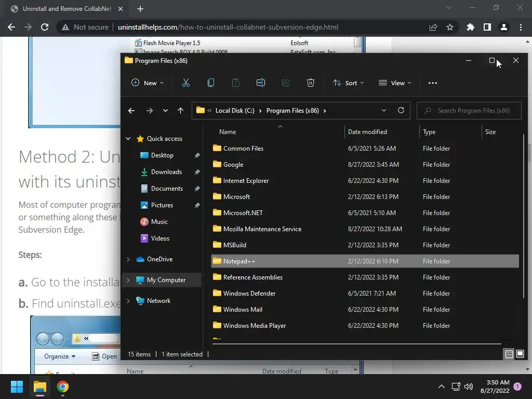Sort by Date modified column header
Viewport: 532px width, 399px height.
367,131
